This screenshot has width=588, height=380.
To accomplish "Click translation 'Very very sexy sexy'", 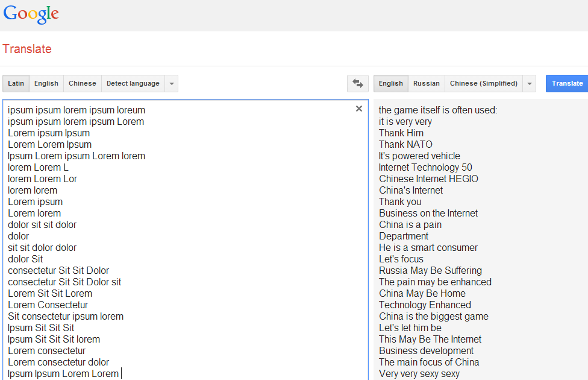I will point(419,373).
